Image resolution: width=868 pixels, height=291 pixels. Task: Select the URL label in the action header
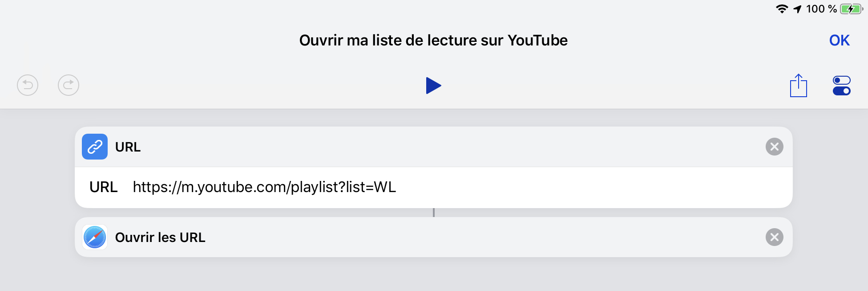pyautogui.click(x=128, y=147)
